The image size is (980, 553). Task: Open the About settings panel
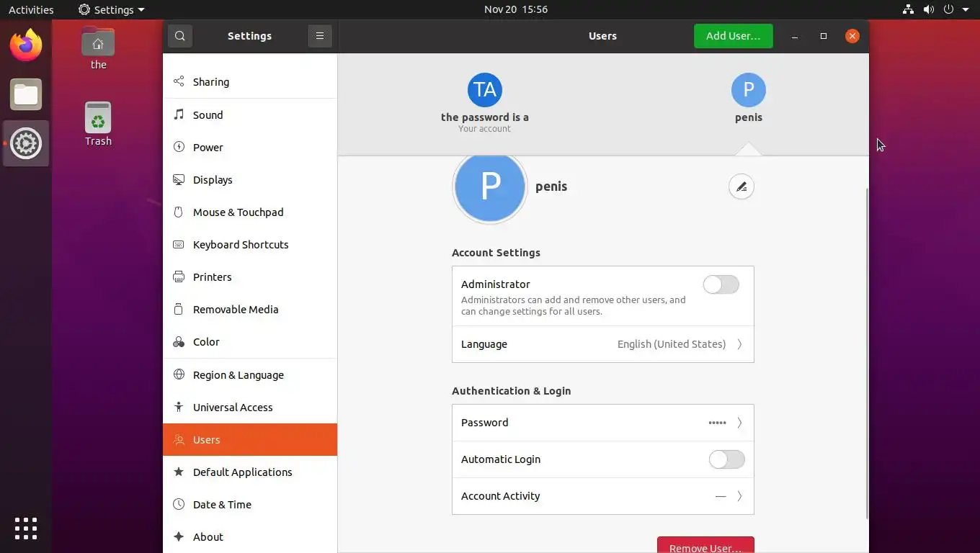point(250,536)
